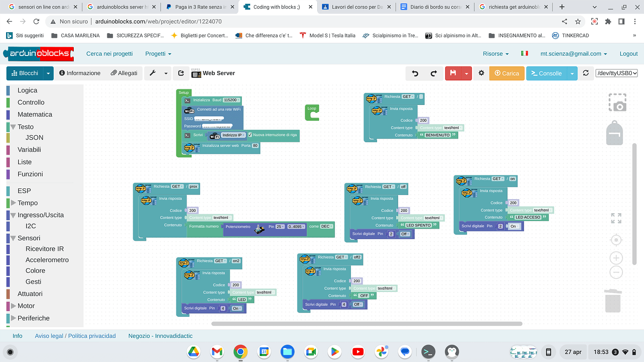This screenshot has height=362, width=644.
Task: Open the code export icon next to Web Server
Action: 181,73
